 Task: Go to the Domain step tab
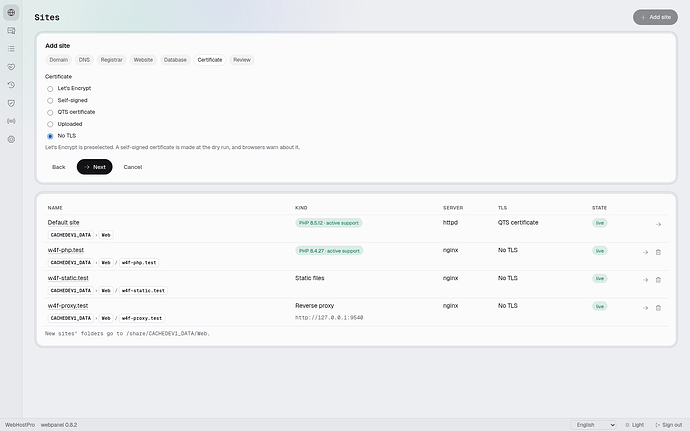pyautogui.click(x=59, y=60)
